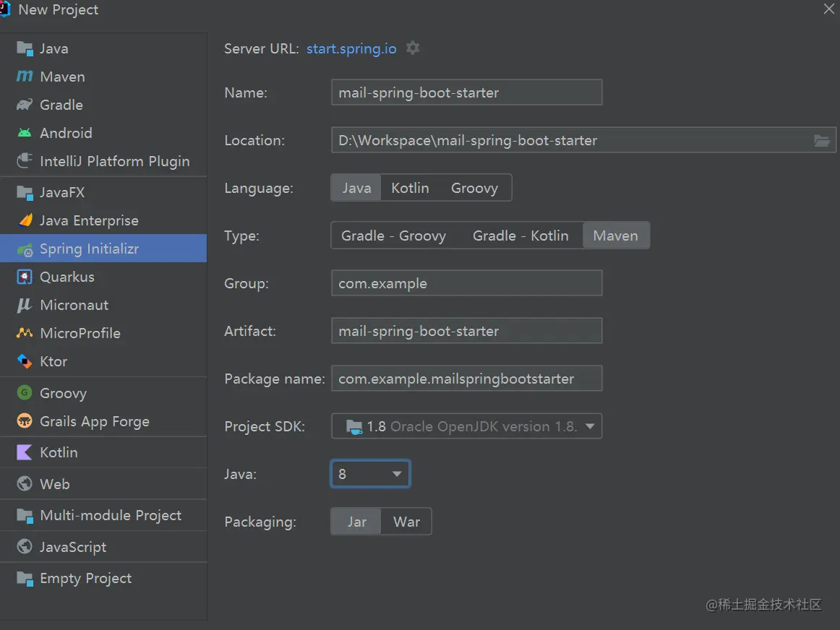Click the JavaFX folder icon
This screenshot has width=840, height=630.
tap(25, 193)
